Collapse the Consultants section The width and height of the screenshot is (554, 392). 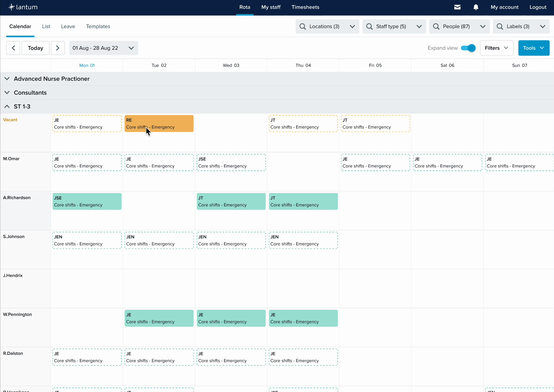coord(7,92)
